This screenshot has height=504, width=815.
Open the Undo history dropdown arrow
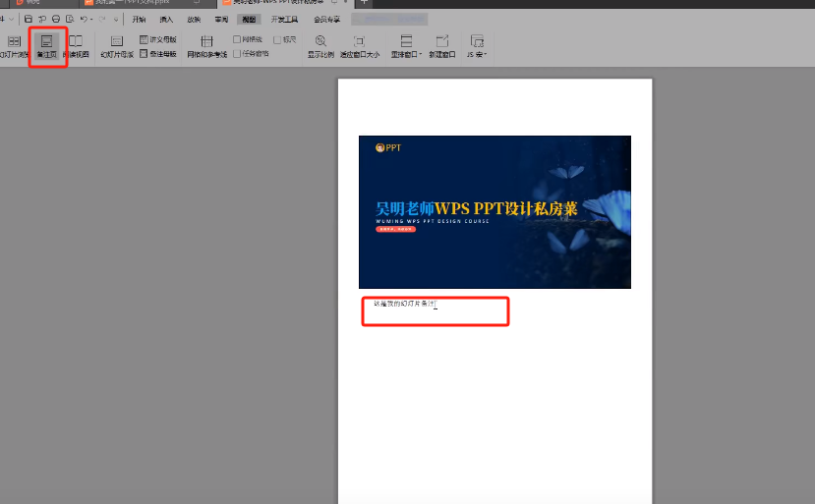point(91,20)
